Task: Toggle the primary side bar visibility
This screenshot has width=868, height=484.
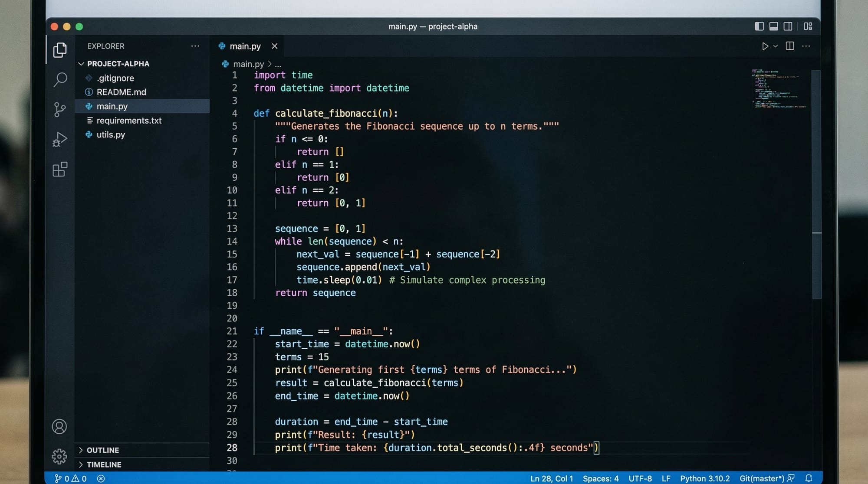Action: coord(759,26)
